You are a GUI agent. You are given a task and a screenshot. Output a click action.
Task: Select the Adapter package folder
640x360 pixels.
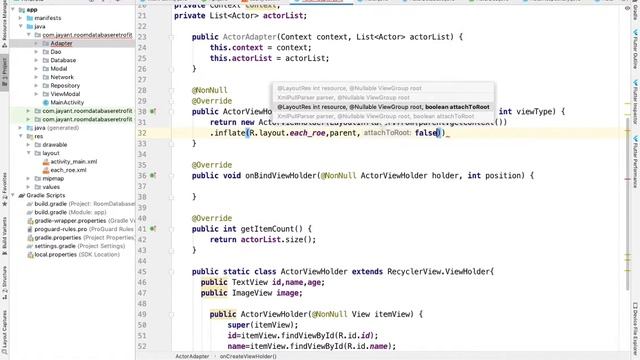[61, 43]
